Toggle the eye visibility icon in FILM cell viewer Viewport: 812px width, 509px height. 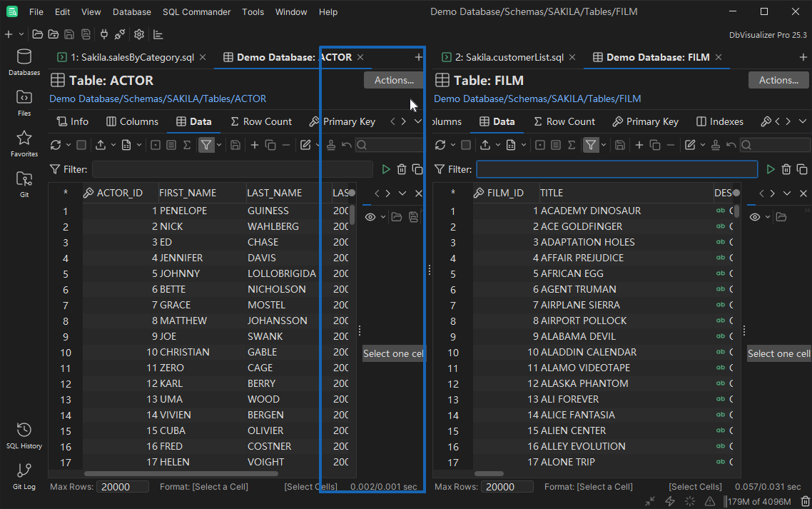pyautogui.click(x=755, y=217)
